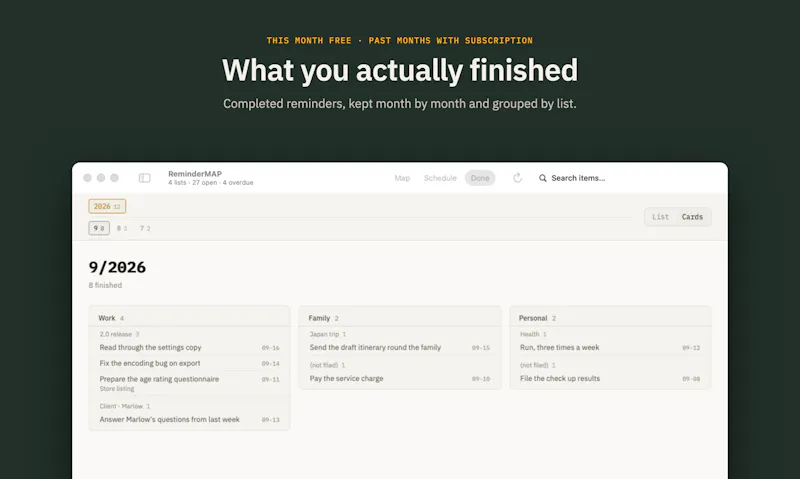
Task: Focus the Search items field
Action: click(578, 178)
